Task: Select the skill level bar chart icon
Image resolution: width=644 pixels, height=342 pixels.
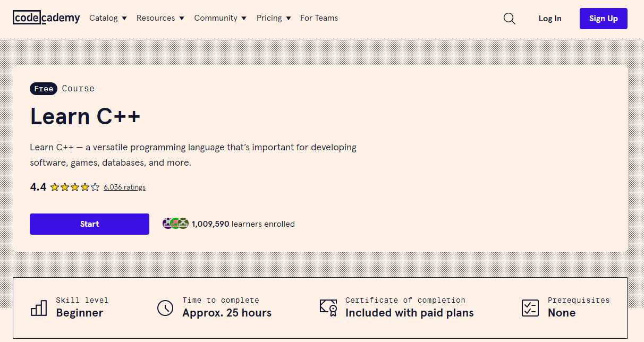Action: coord(39,307)
